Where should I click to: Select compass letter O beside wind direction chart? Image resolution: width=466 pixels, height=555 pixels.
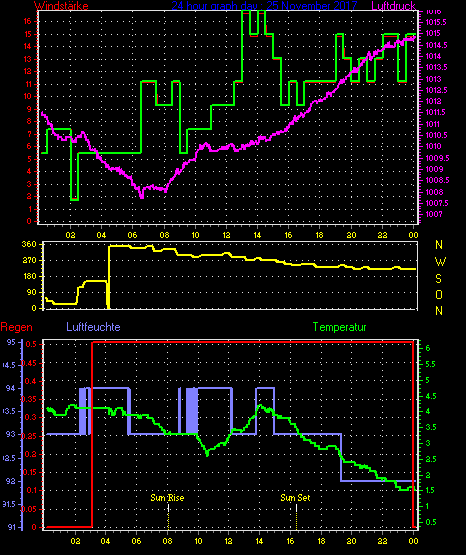pyautogui.click(x=439, y=295)
